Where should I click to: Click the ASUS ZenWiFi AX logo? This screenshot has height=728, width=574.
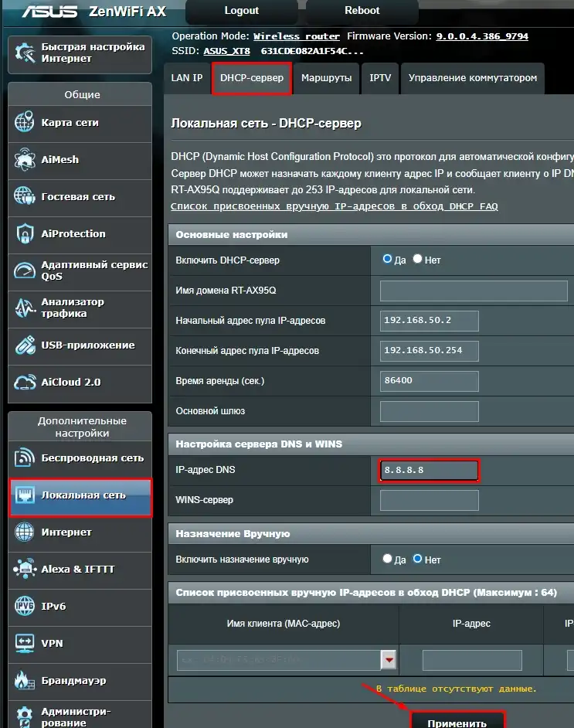point(93,11)
